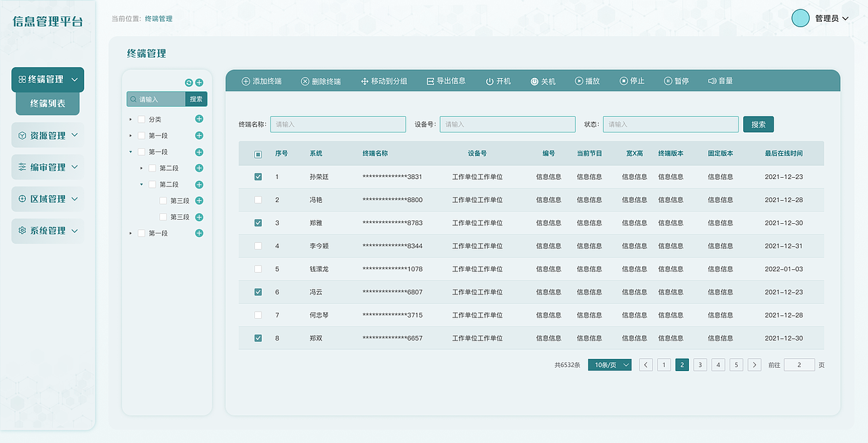Image resolution: width=868 pixels, height=443 pixels.
Task: Jump to page 4 in pagination
Action: tap(717, 364)
